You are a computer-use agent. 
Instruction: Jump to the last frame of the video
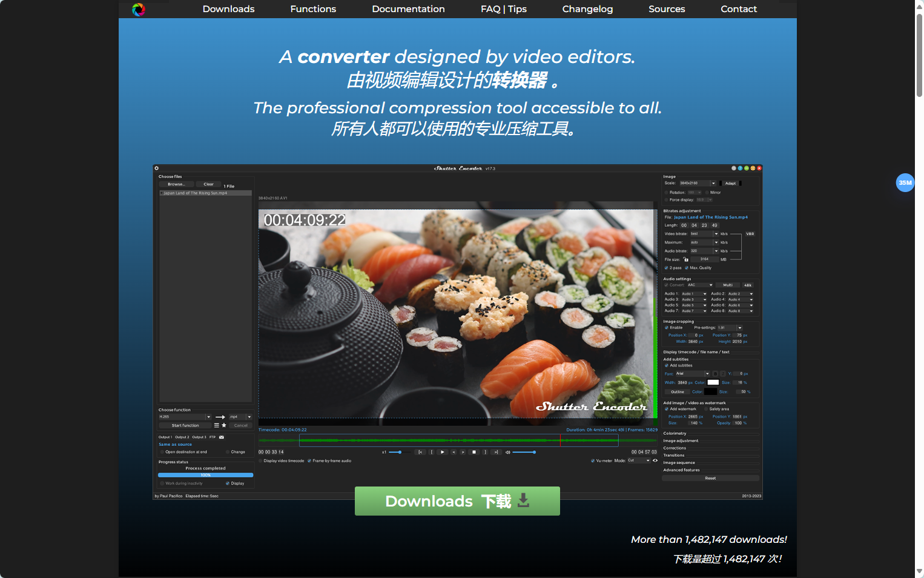[496, 452]
